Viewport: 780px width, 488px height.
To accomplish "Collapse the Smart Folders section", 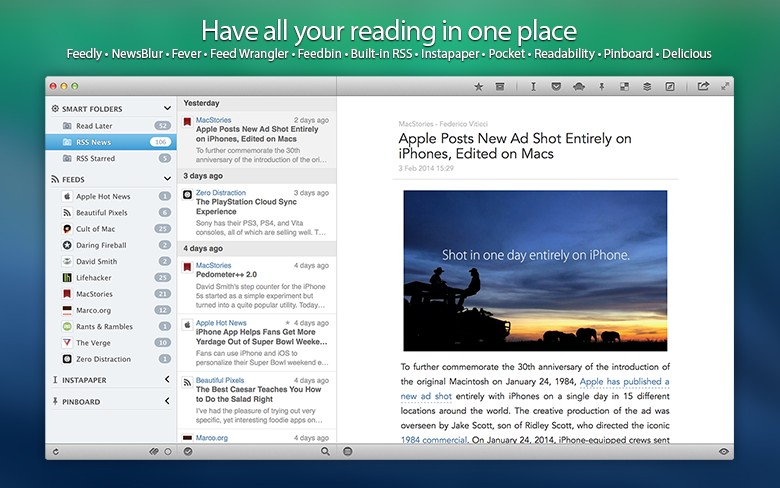I will pyautogui.click(x=166, y=108).
